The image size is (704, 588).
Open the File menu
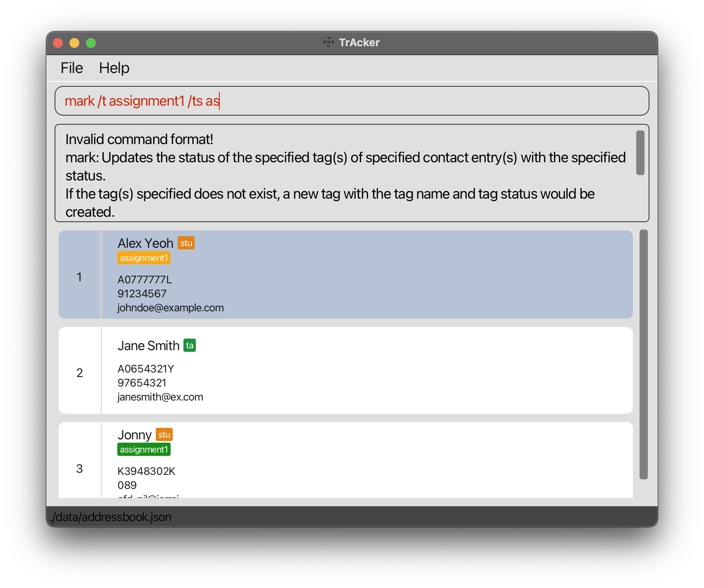(x=71, y=68)
